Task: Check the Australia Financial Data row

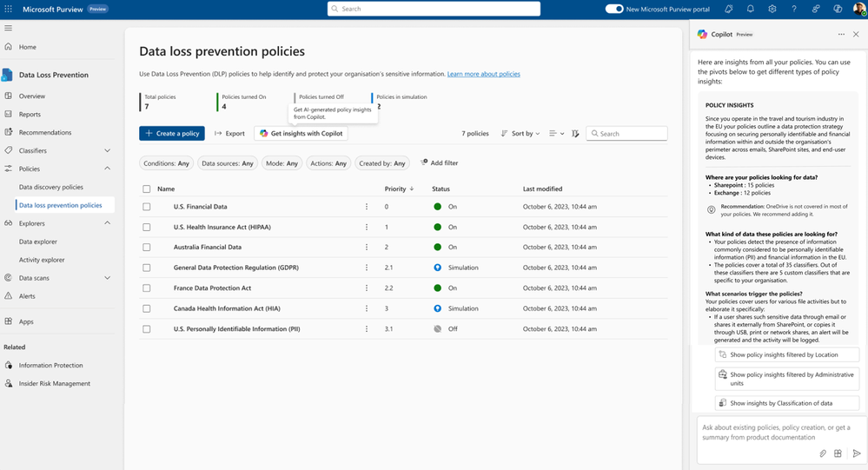Action: click(x=147, y=248)
